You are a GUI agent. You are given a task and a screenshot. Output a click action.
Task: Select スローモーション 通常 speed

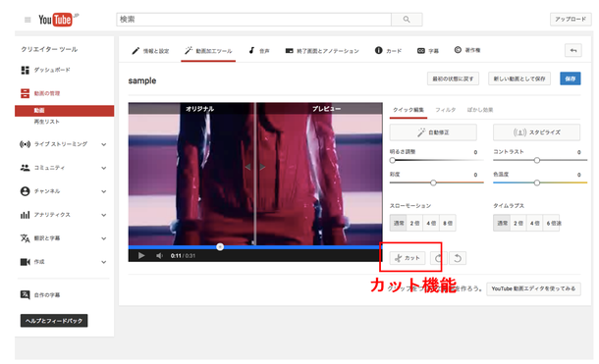click(x=399, y=224)
